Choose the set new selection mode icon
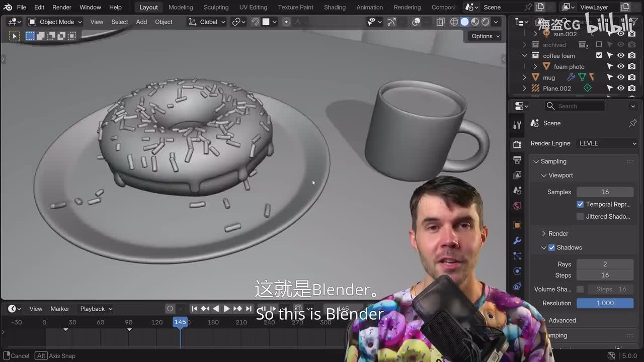The height and width of the screenshot is (362, 644). click(x=30, y=36)
